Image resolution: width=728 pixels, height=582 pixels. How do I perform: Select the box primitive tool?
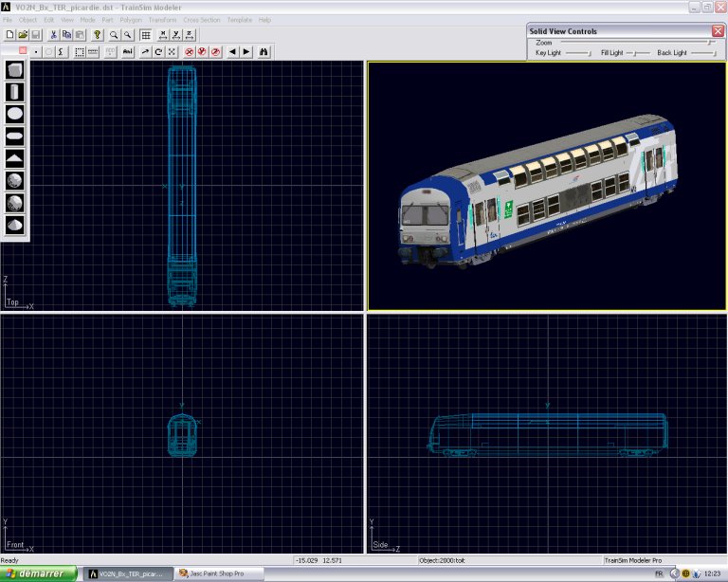[14, 70]
